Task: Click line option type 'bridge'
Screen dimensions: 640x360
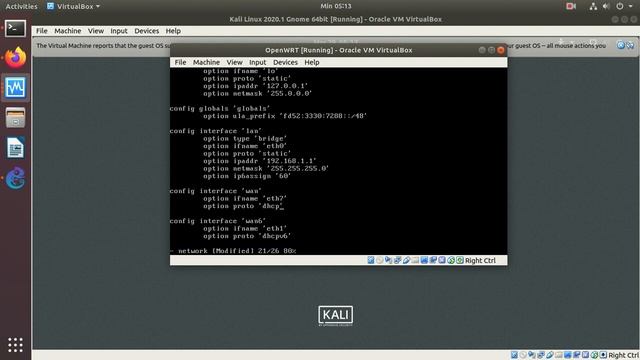Action: coord(245,138)
